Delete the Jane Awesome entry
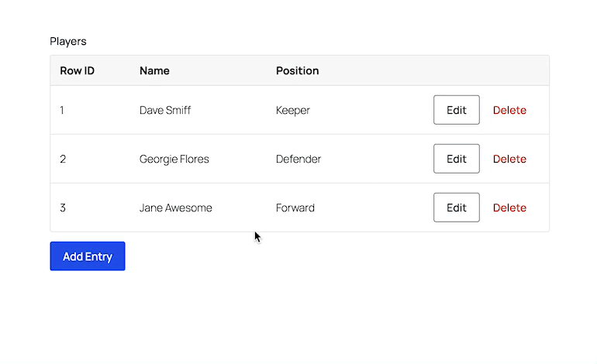Viewport: 597px width, 364px height. [509, 208]
